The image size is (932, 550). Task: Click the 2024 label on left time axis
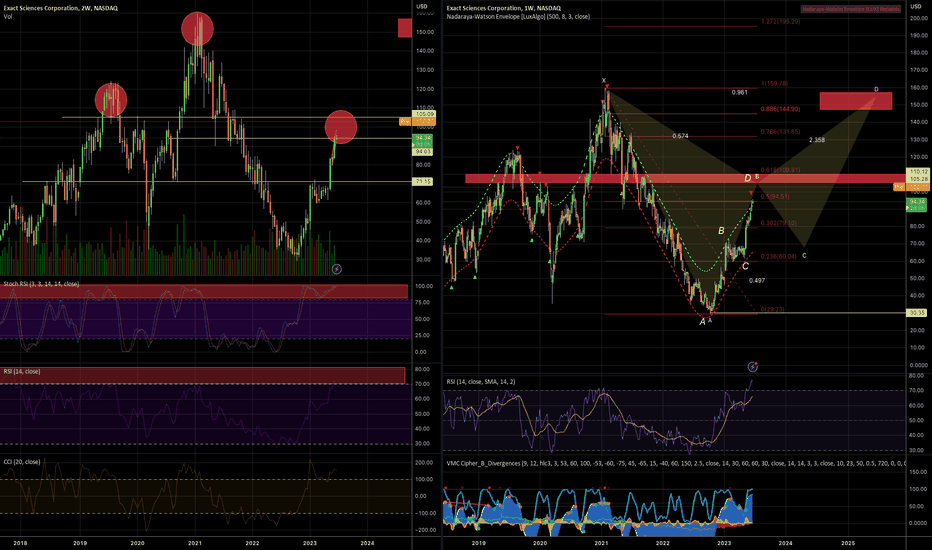pos(367,543)
